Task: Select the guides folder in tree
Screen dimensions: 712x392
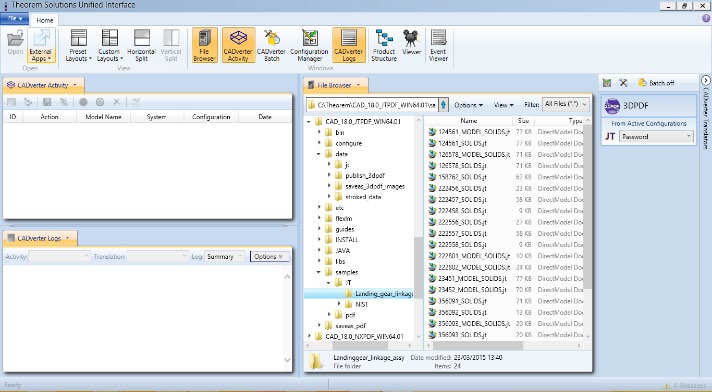Action: 344,229
